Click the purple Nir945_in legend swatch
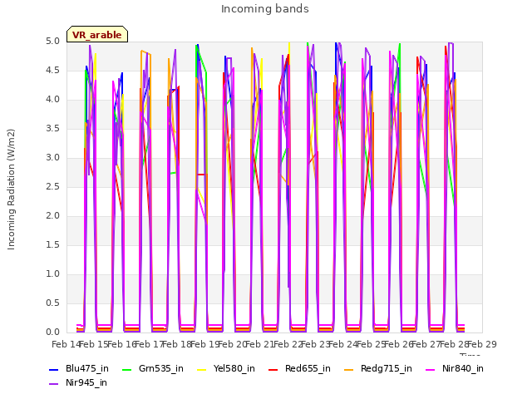Screen dimensions: 532x399 point(53,384)
